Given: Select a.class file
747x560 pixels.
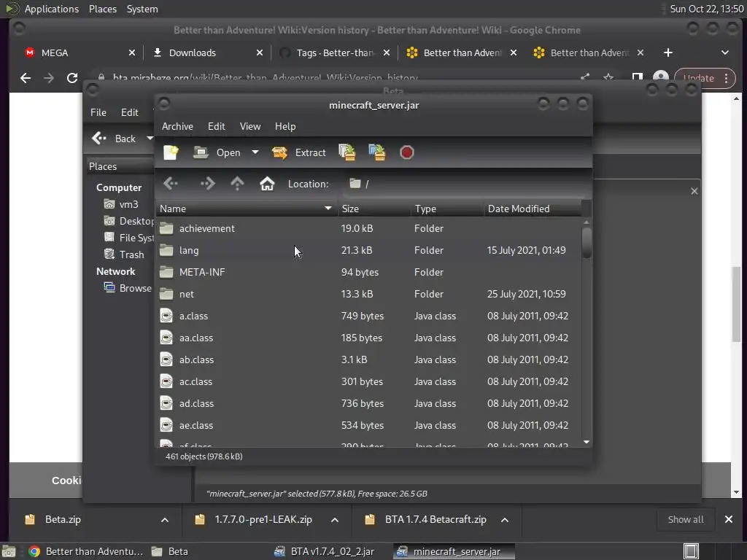Looking at the screenshot, I should tap(368, 316).
